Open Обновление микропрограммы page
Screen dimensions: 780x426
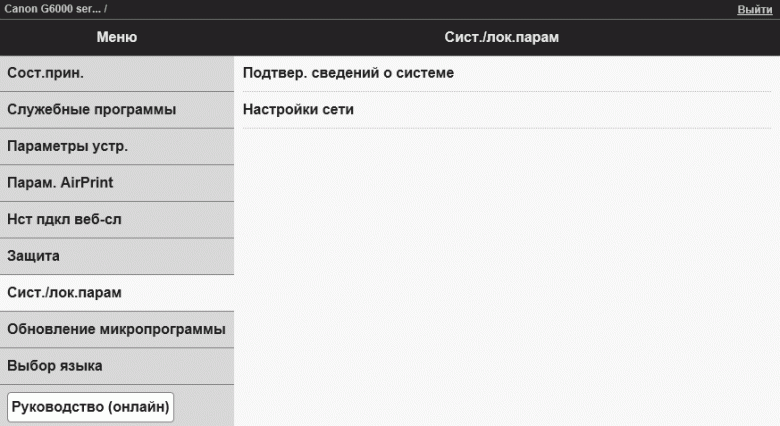(117, 329)
